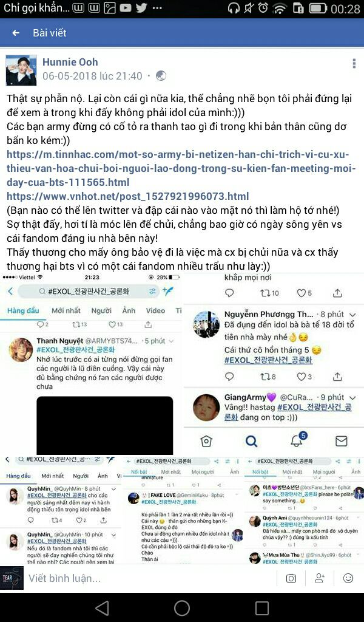
Task: Open the Twitter screenshot with search icon
Action: click(274, 363)
